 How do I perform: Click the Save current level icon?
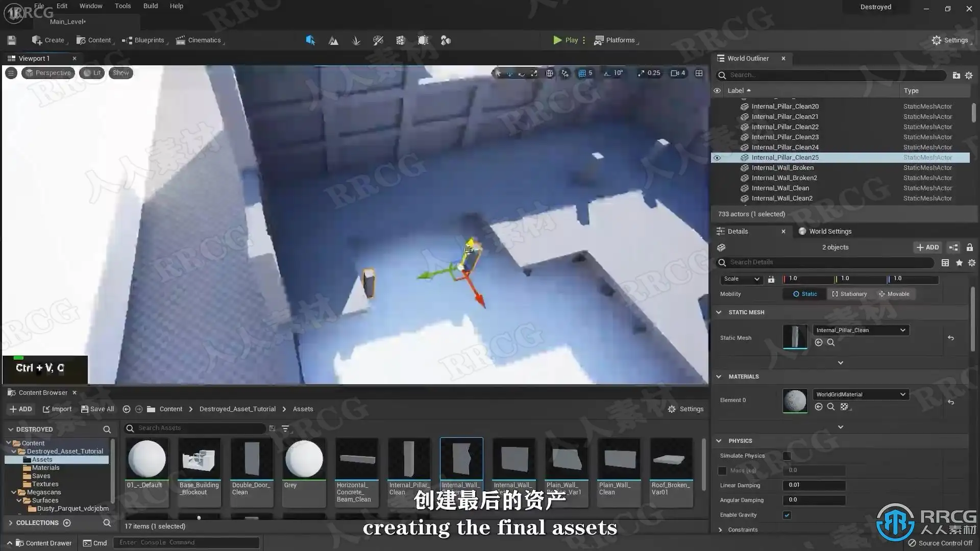tap(12, 40)
